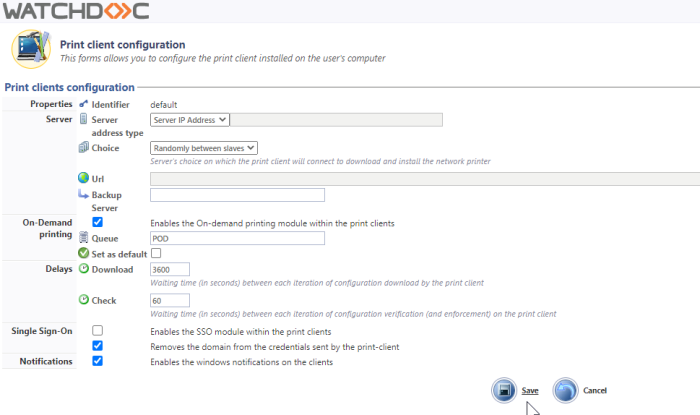Check the Set as default checkbox

[x=155, y=254]
